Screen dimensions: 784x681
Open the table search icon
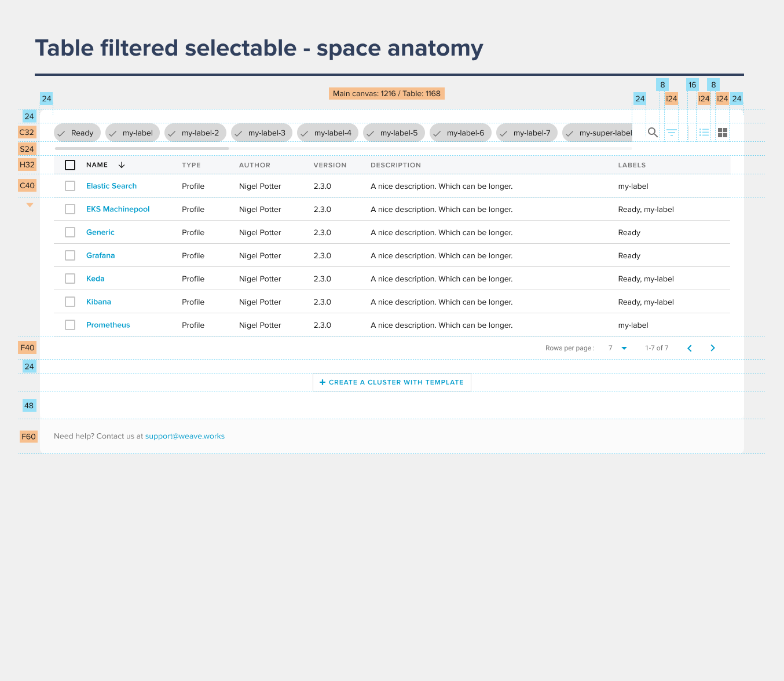(x=653, y=133)
